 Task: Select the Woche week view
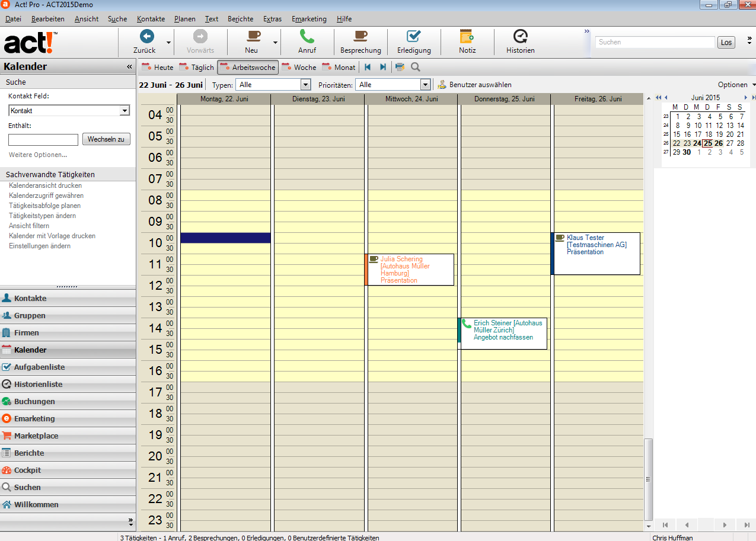coord(299,67)
